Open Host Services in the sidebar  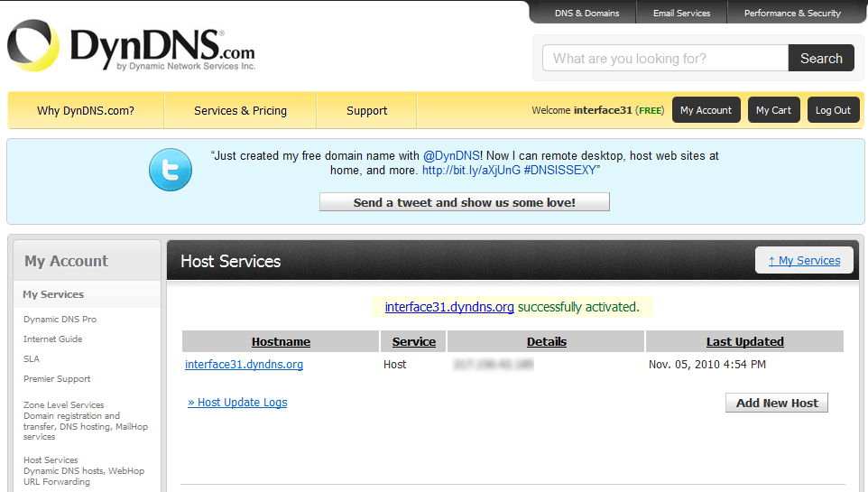click(x=51, y=460)
